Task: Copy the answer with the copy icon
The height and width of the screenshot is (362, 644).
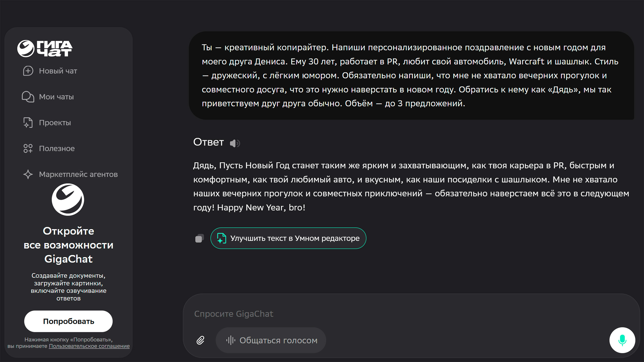Action: point(199,238)
